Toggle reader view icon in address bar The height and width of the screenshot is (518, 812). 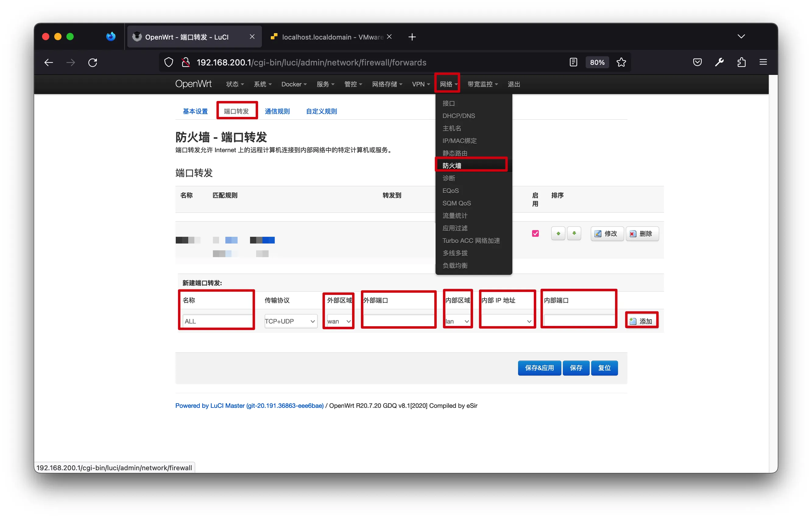pos(573,62)
